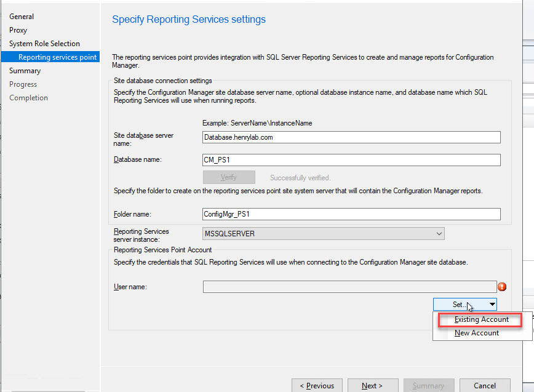Click the empty User name field
Image resolution: width=534 pixels, height=392 pixels.
[x=349, y=287]
